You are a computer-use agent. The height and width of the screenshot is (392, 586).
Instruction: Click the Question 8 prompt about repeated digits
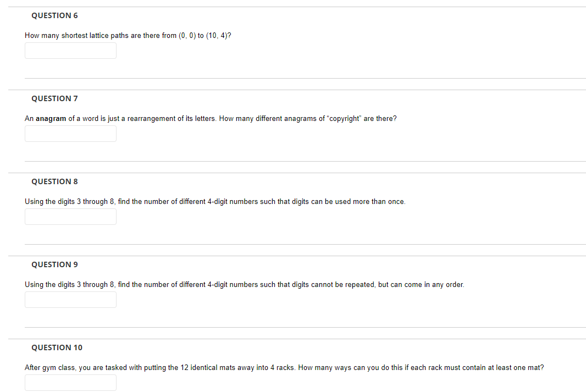(214, 201)
